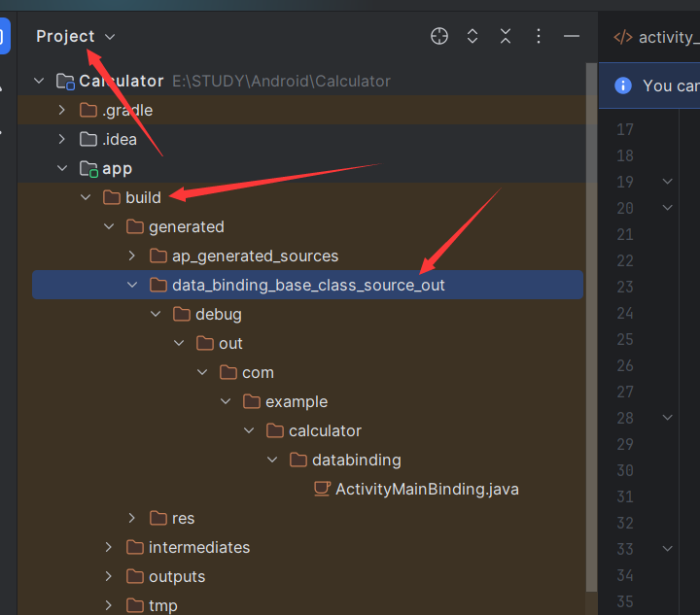Click the app module folder icon
Image resolution: width=700 pixels, height=615 pixels.
point(88,169)
